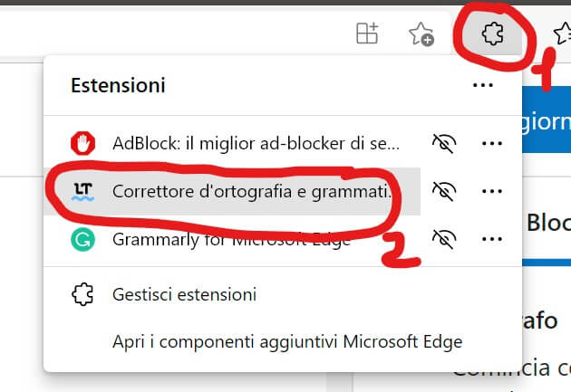571x392 pixels.
Task: Click the Extensions puzzle icon in the toolbar
Action: (492, 34)
